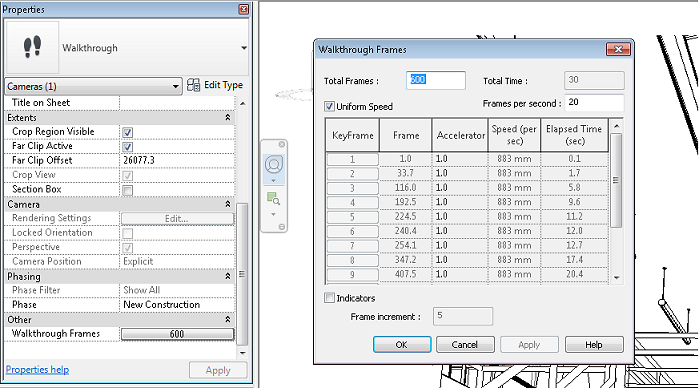699x388 pixels.
Task: Close the Walkthrough Frames dialog
Action: [618, 50]
